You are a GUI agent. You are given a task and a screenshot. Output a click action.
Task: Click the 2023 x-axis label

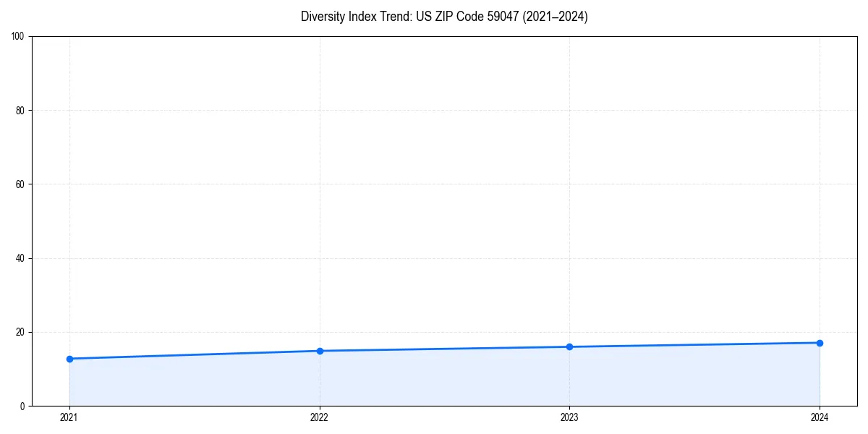[569, 417]
